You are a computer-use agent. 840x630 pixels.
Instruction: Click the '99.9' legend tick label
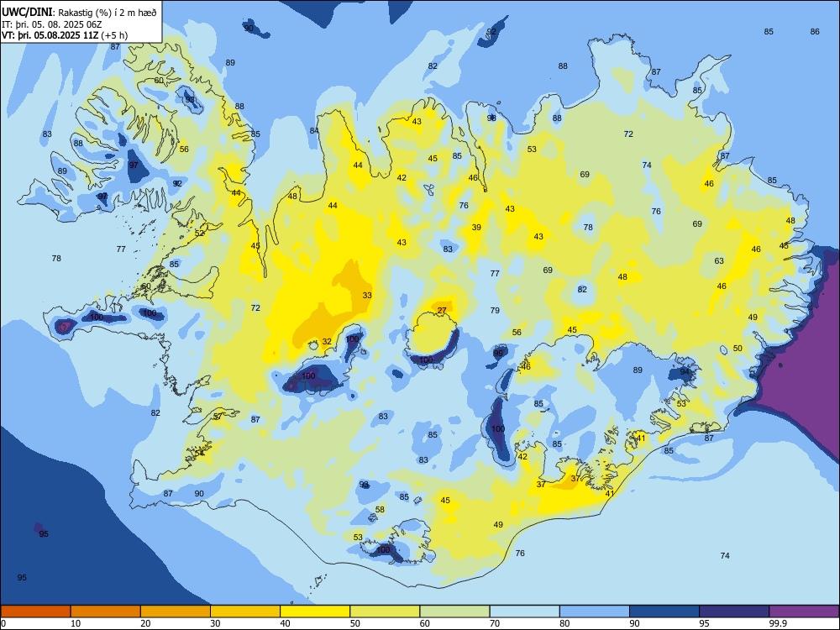pos(778,623)
